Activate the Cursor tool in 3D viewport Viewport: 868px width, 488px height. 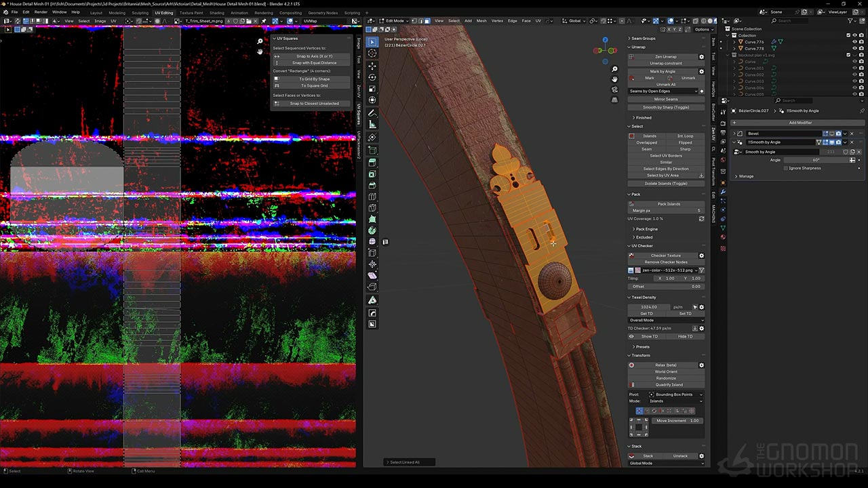[x=372, y=53]
